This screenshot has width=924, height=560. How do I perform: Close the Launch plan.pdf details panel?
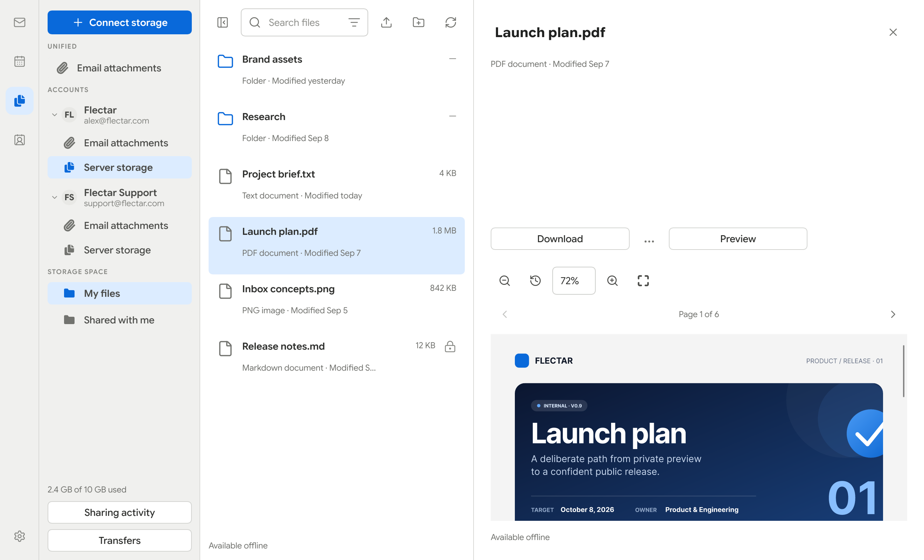tap(893, 32)
